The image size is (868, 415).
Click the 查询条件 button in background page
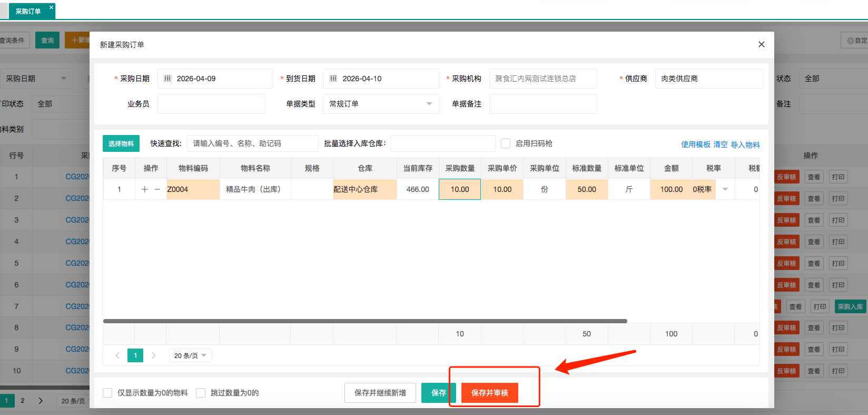(x=14, y=40)
